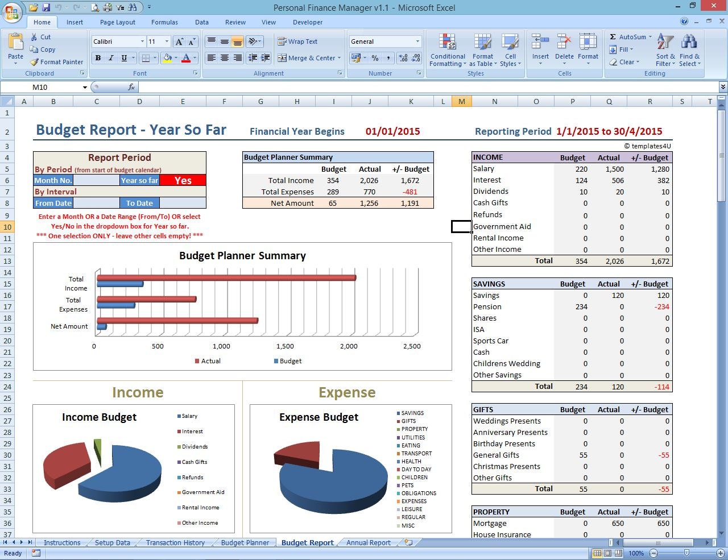This screenshot has width=728, height=560.
Task: Open the General number format dropdown
Action: click(x=417, y=42)
